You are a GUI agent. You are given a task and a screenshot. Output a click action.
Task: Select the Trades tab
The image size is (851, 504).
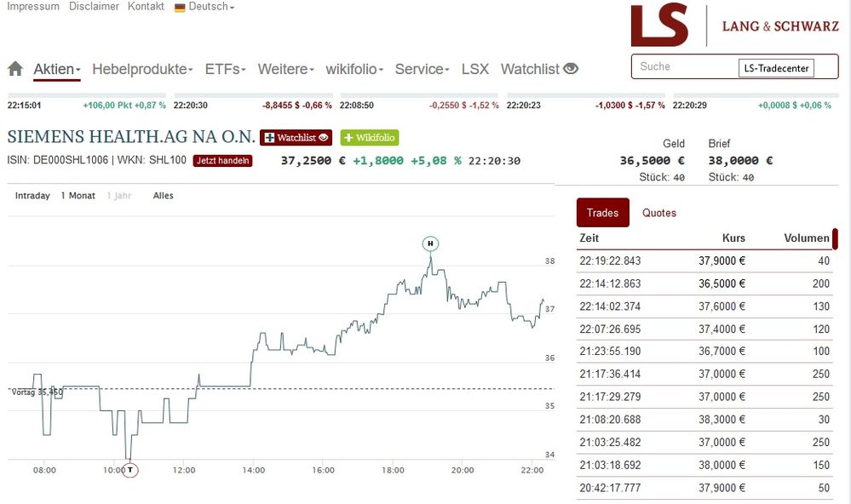click(602, 213)
